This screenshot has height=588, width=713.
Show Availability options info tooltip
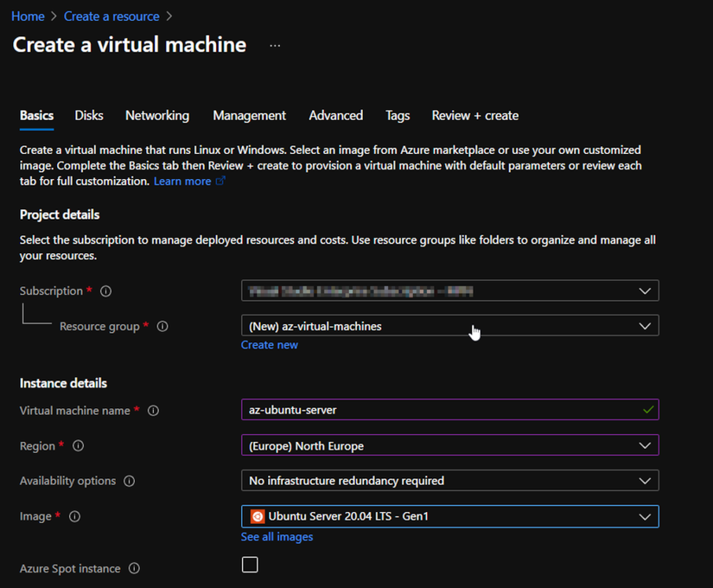[x=129, y=481]
